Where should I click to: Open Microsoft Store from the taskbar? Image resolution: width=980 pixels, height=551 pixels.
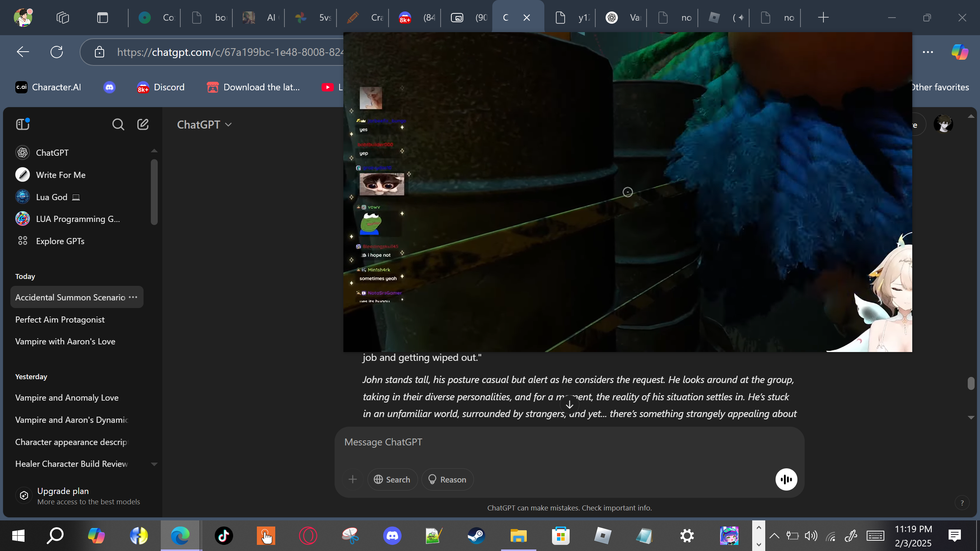[x=560, y=536]
